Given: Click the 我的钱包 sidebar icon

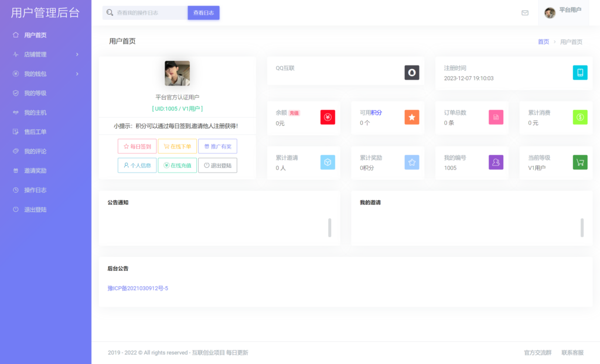Looking at the screenshot, I should [16, 73].
